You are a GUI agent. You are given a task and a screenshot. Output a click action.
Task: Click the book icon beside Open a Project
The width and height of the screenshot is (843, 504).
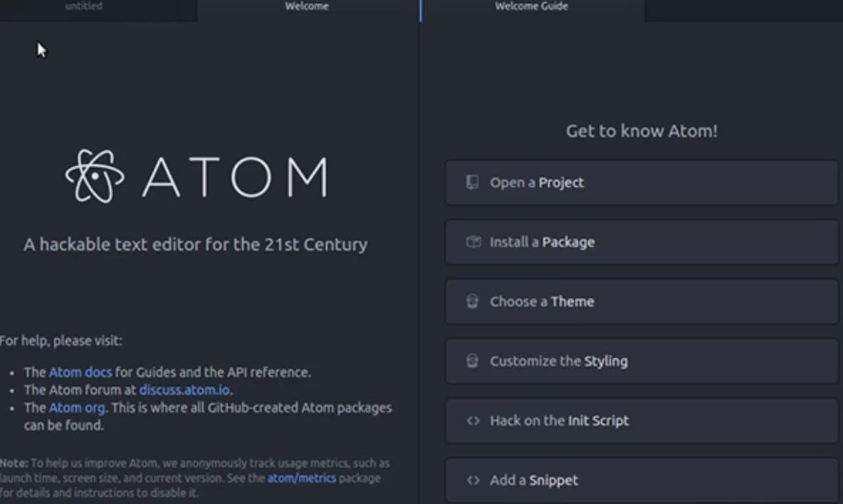click(x=473, y=182)
